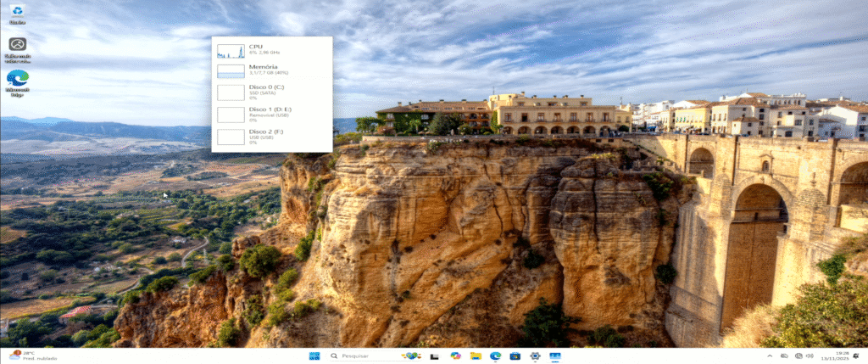This screenshot has height=364, width=868.
Task: Open File Explorer from the taskbar
Action: point(476,356)
